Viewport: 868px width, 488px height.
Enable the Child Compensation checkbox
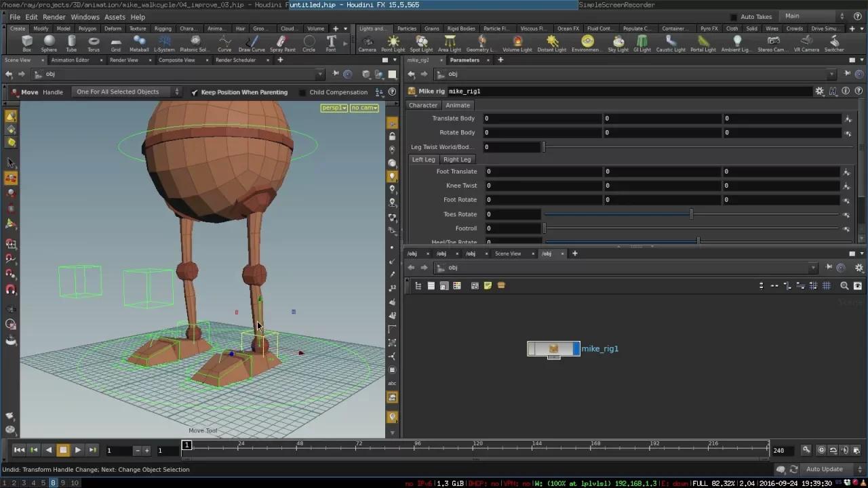click(301, 92)
